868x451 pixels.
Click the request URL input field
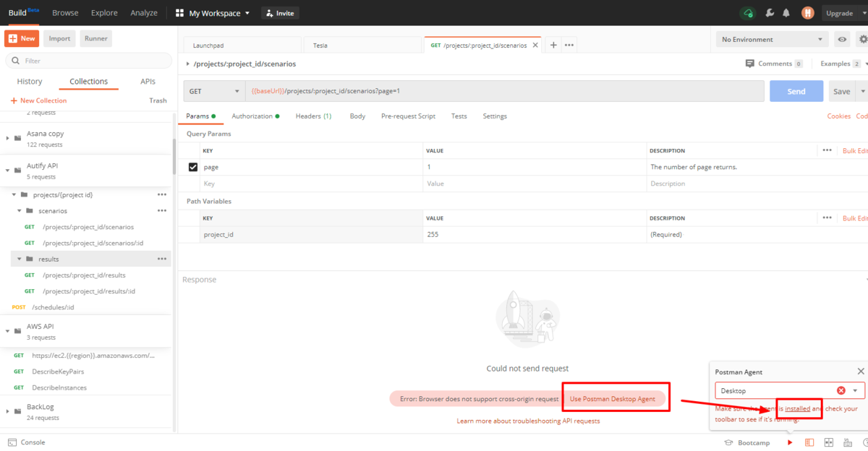506,91
